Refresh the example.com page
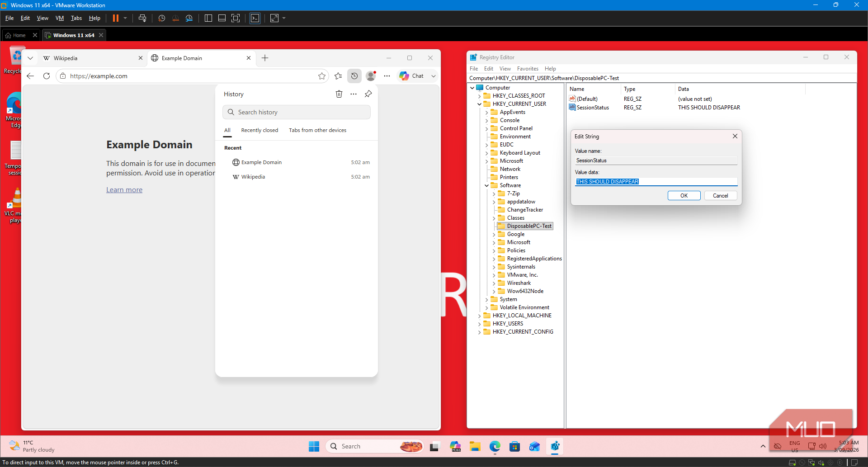Image resolution: width=868 pixels, height=467 pixels. [x=46, y=76]
